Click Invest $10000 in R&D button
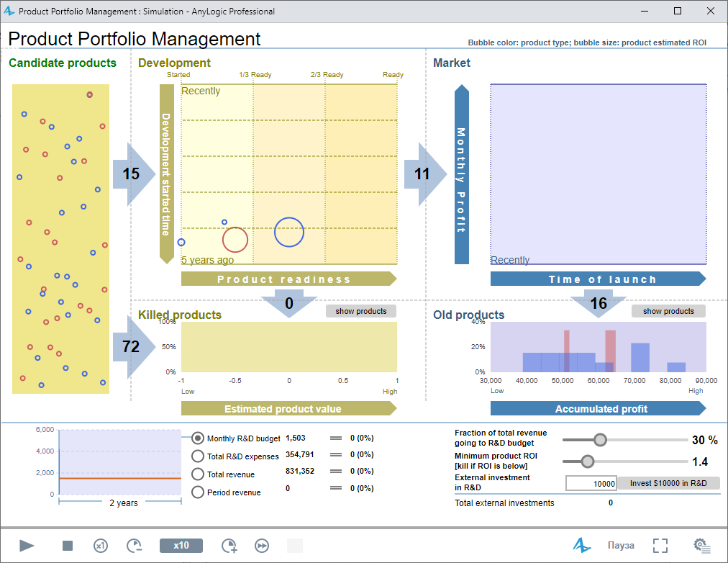Viewport: 728px width, 563px height. coord(668,483)
